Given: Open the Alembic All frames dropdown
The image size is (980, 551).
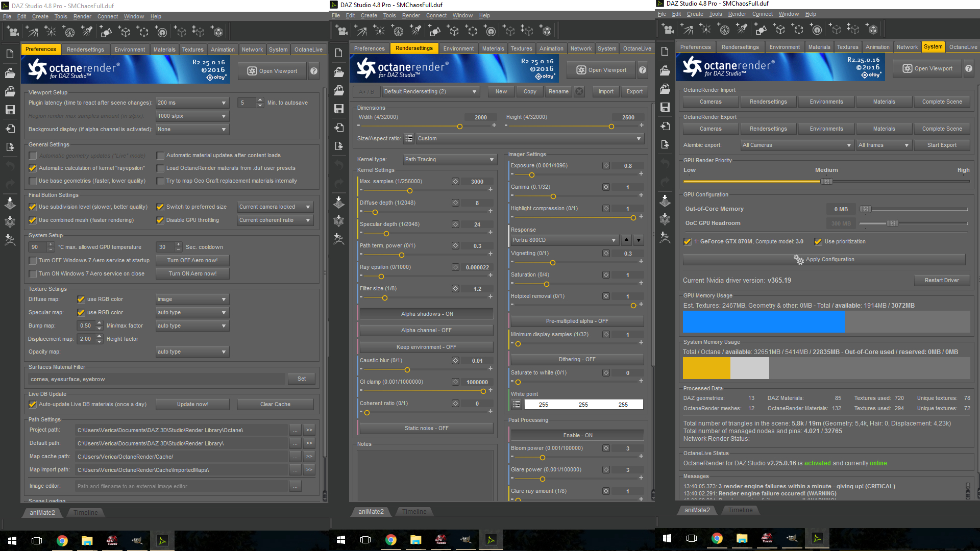Looking at the screenshot, I should pos(884,145).
